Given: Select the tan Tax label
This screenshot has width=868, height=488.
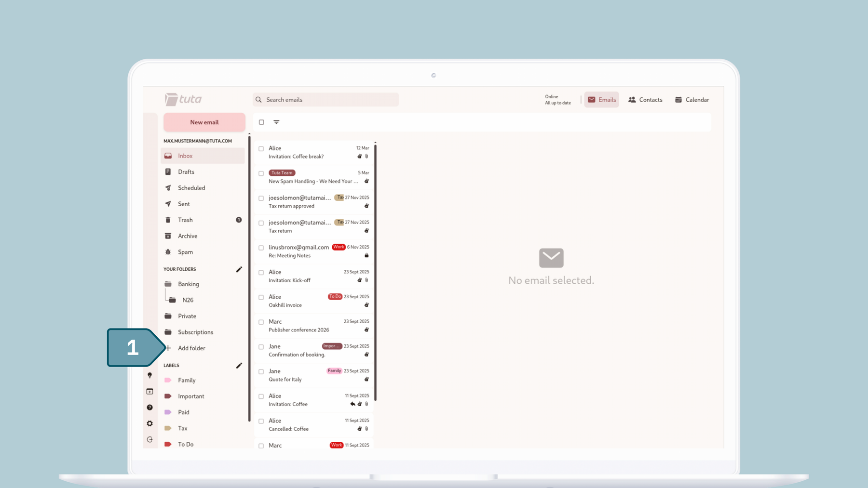Looking at the screenshot, I should pyautogui.click(x=203, y=428).
